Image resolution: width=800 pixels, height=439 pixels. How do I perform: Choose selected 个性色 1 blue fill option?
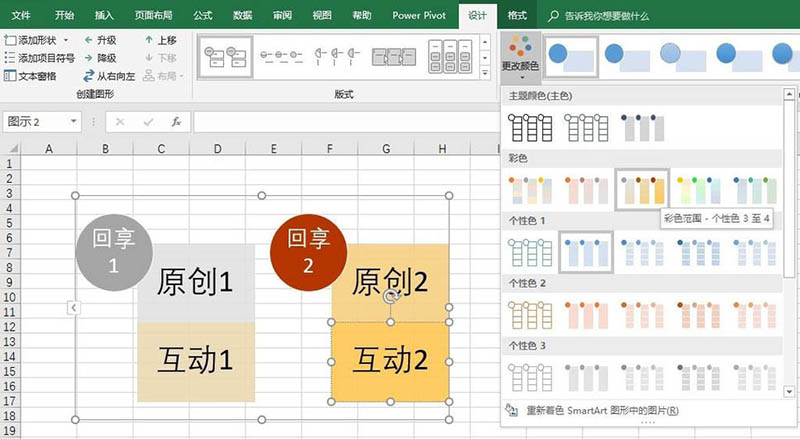pyautogui.click(x=586, y=252)
